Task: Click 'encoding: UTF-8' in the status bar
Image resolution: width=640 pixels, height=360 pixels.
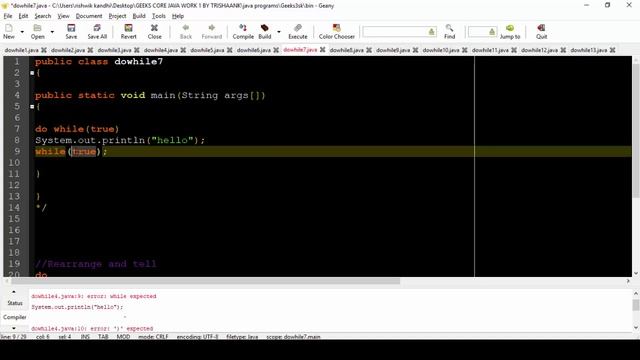Action: tap(198, 337)
